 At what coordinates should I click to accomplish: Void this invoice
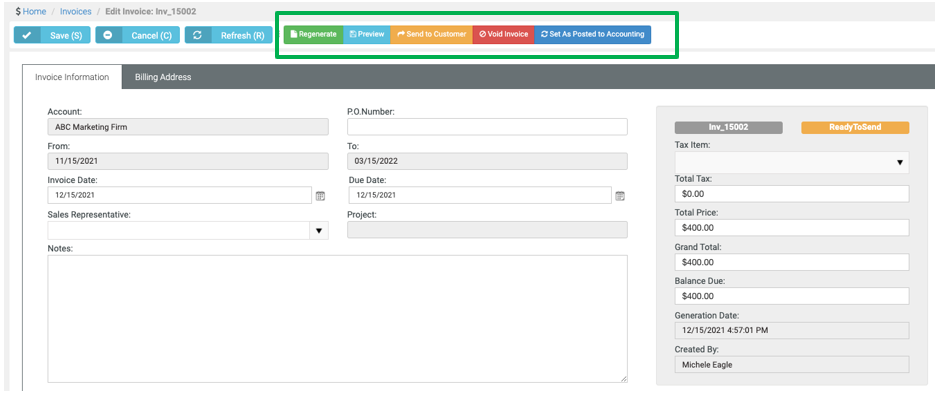(503, 34)
